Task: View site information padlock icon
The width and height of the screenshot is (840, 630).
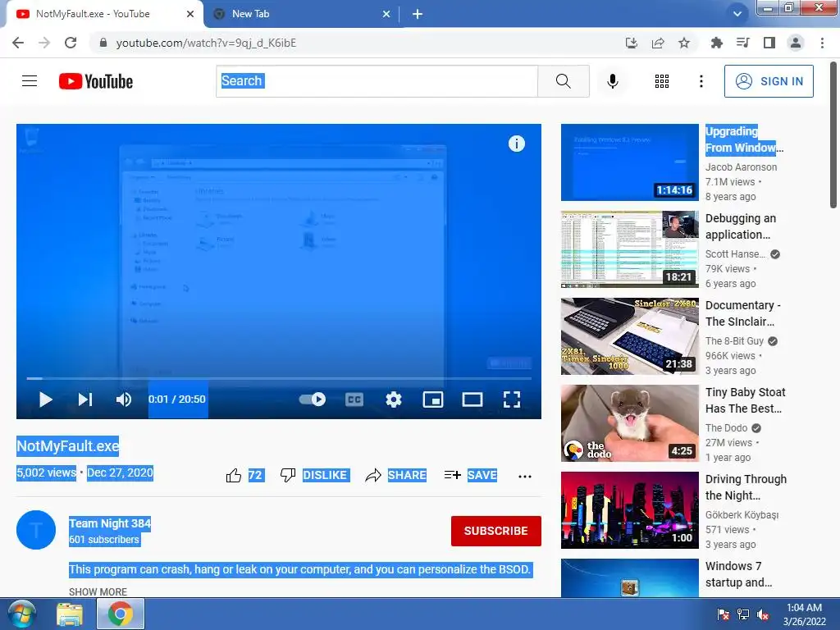Action: coord(104,43)
